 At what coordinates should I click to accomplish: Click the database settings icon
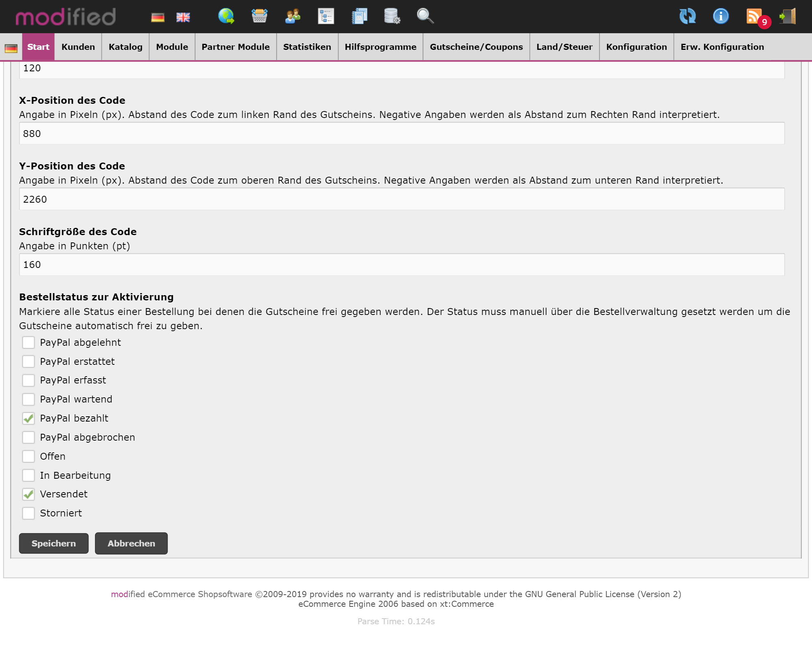(x=392, y=16)
